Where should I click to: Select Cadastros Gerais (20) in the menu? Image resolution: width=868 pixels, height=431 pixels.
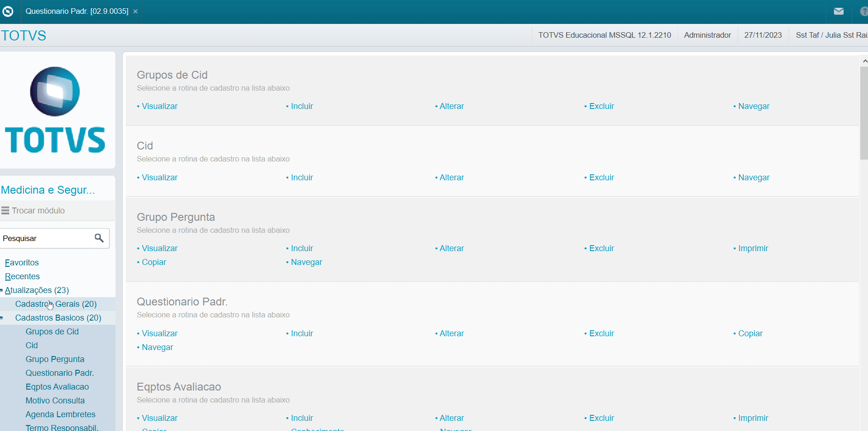click(56, 304)
